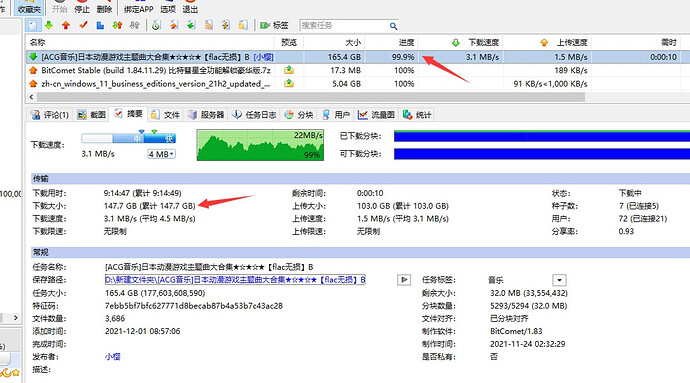Image resolution: width=690 pixels, height=383 pixels.
Task: Click the yellow folder page toolbar icon
Action: pyautogui.click(x=243, y=26)
